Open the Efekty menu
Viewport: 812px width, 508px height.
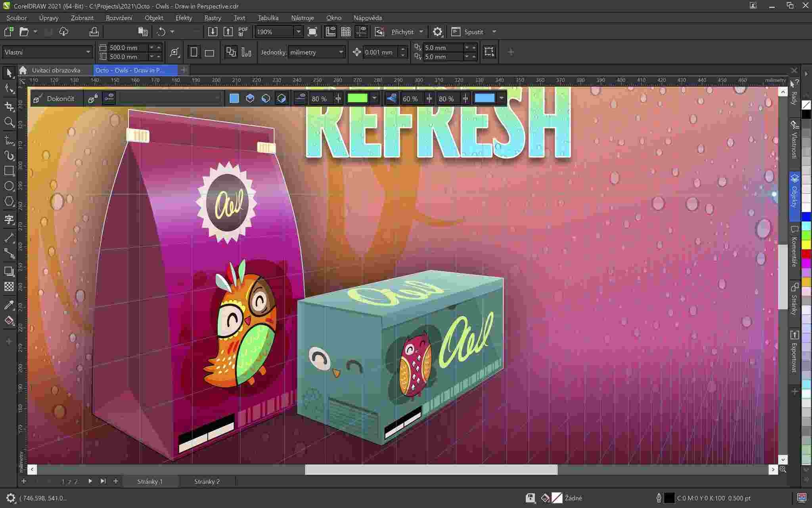[x=183, y=17]
